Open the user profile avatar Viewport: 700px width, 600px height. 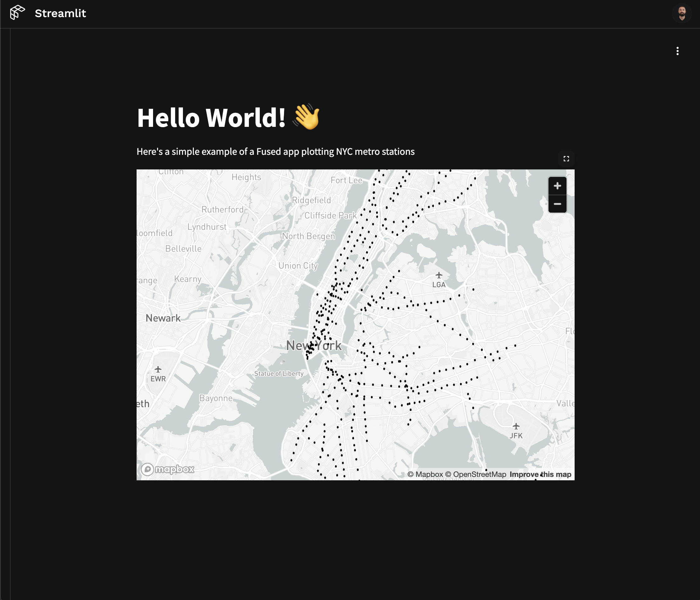pos(681,13)
